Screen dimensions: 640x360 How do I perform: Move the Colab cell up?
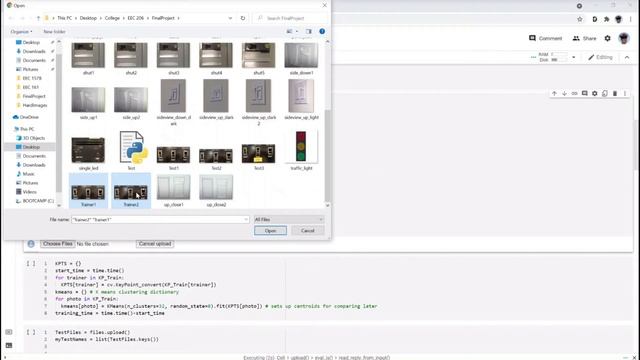point(554,93)
